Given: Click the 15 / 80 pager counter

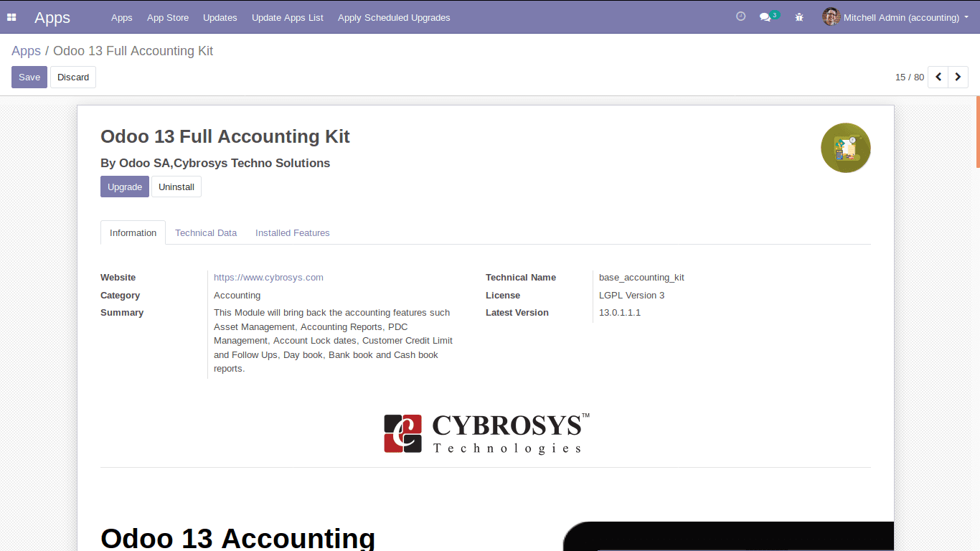Looking at the screenshot, I should [910, 77].
